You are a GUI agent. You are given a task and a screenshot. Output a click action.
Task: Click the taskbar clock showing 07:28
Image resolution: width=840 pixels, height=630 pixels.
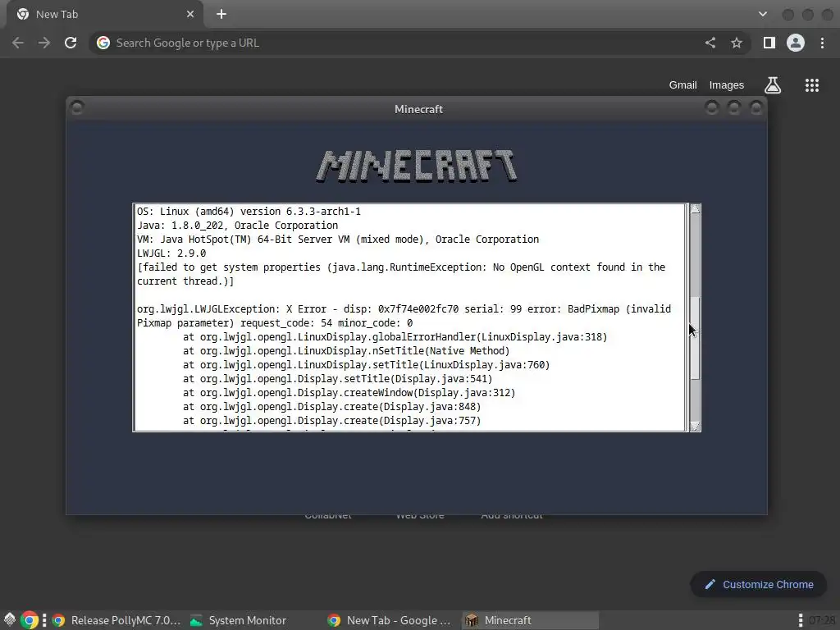click(x=822, y=620)
